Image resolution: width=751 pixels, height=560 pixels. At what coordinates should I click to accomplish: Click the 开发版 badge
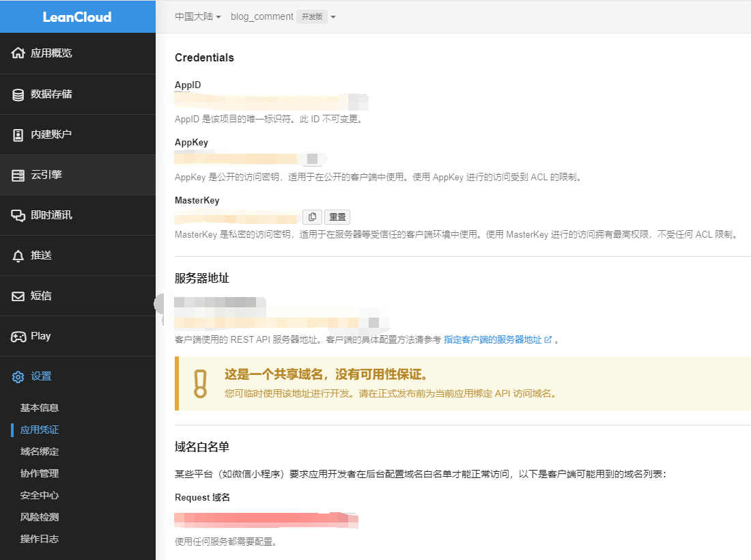pyautogui.click(x=312, y=17)
